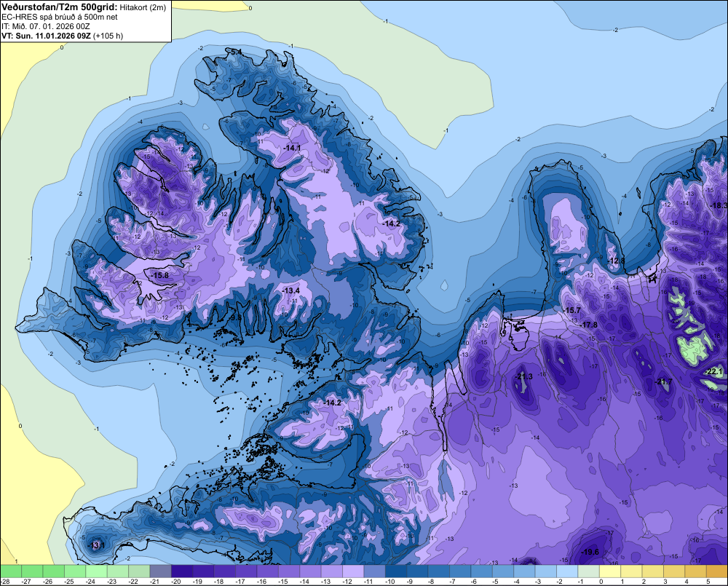
Task: Click the 'IT: Mið. 07. 01. 2026 00Z' line
Action: click(45, 26)
